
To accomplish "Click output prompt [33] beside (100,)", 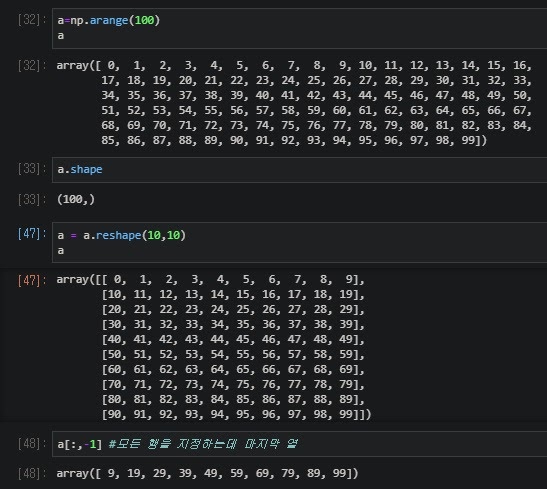I will (x=32, y=200).
